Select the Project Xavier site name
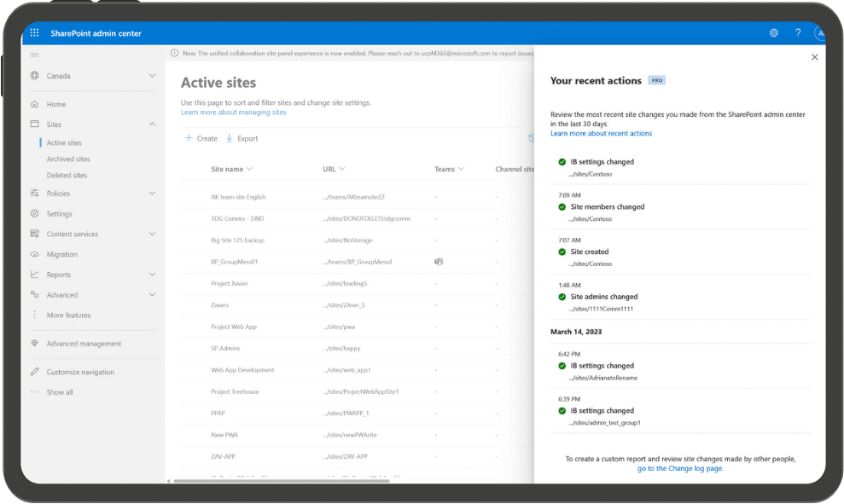This screenshot has height=504, width=844. tap(230, 283)
